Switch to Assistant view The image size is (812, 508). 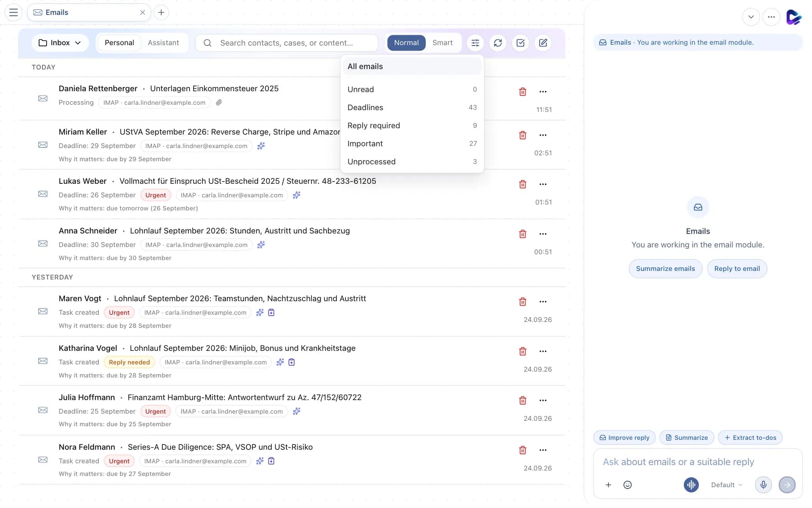pyautogui.click(x=163, y=42)
